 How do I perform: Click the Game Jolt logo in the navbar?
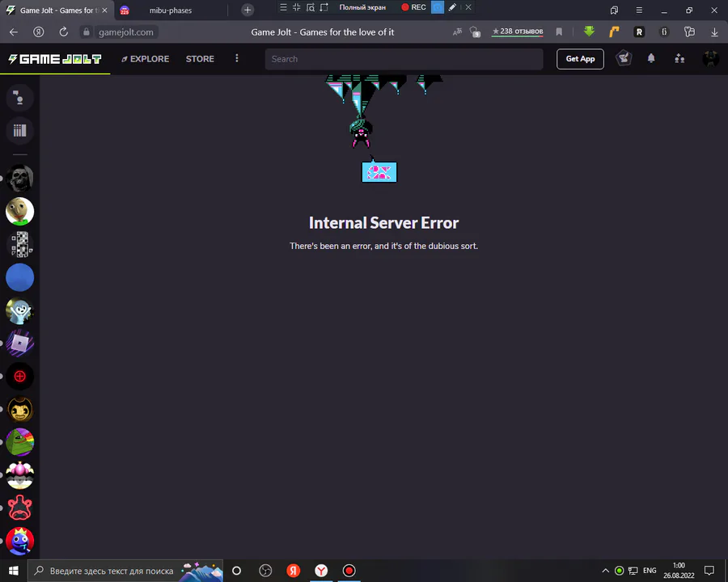pyautogui.click(x=55, y=59)
